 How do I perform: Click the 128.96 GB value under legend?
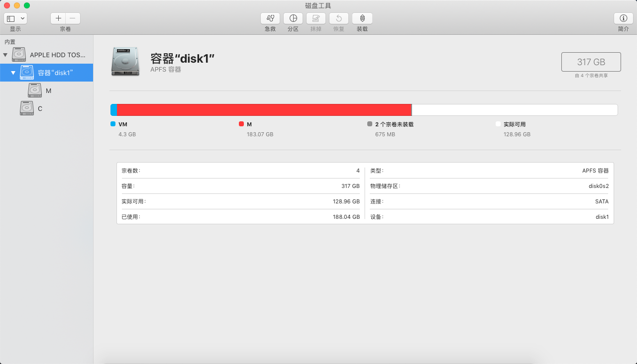(517, 134)
